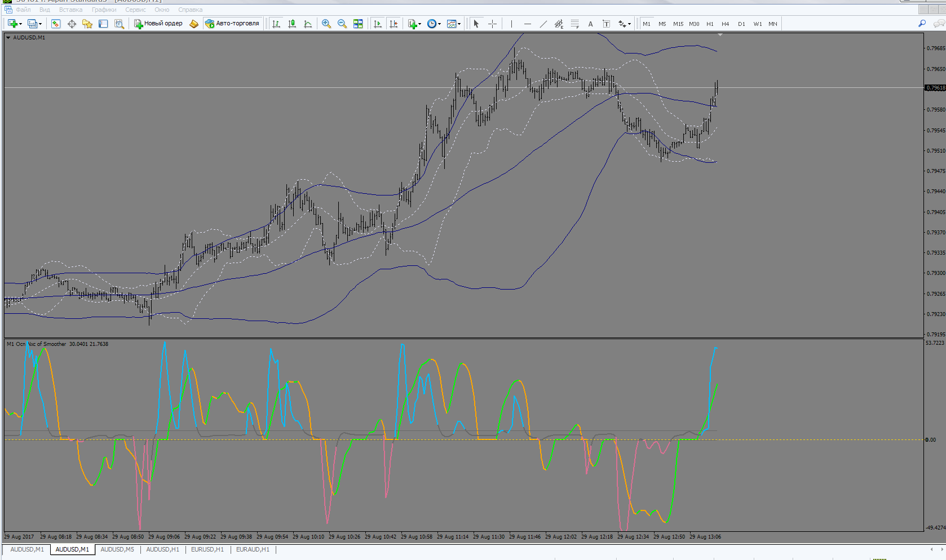Open the Вставка menu

pyautogui.click(x=70, y=10)
